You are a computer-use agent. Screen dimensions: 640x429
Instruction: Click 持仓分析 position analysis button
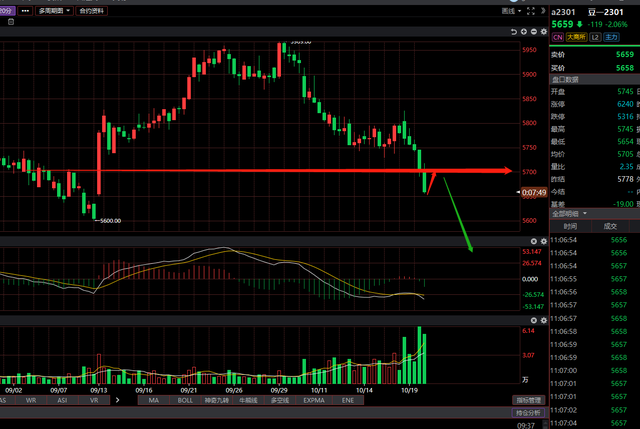(528, 413)
